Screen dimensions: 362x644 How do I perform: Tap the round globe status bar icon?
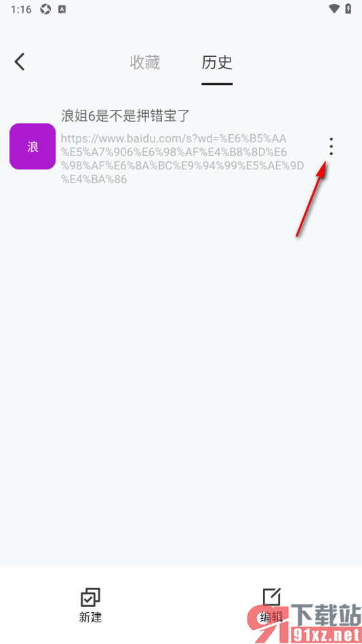point(45,9)
